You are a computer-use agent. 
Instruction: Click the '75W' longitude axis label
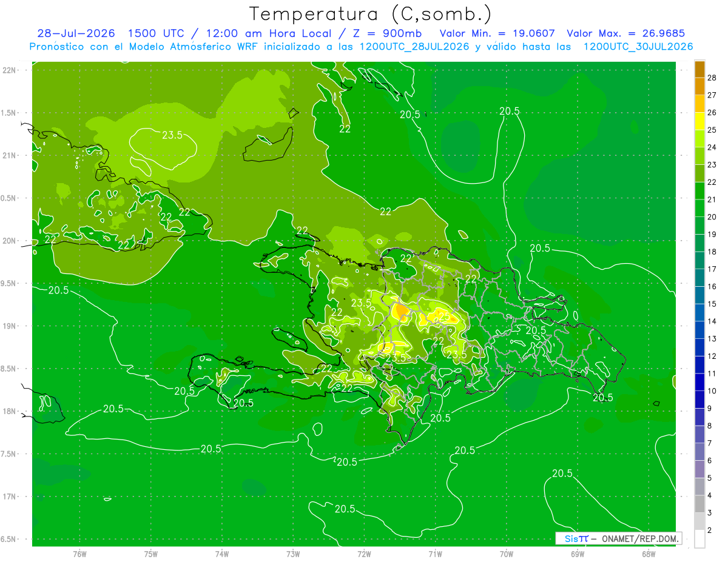pyautogui.click(x=151, y=554)
